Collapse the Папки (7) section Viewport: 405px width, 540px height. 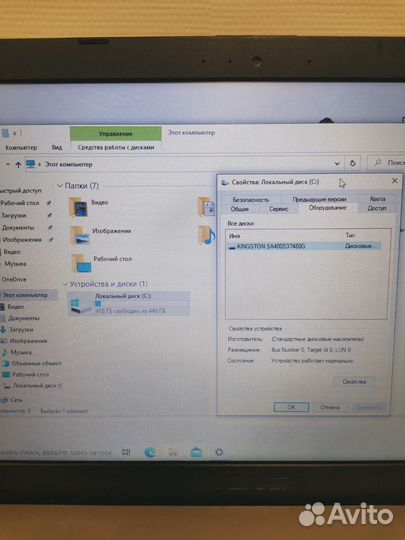(x=60, y=186)
